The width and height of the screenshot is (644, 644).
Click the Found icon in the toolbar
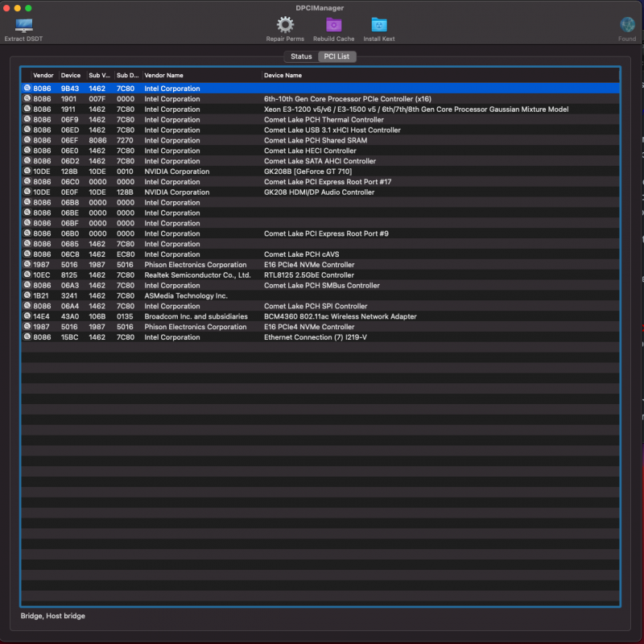coord(625,26)
